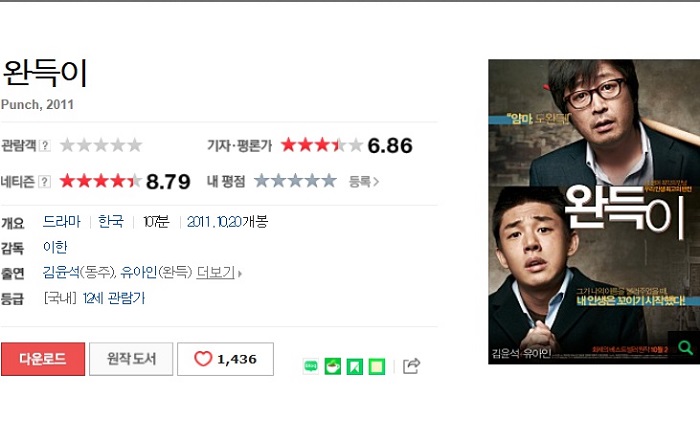Image resolution: width=700 pixels, height=440 pixels.
Task: Expand cast list with 더보기
Action: 219,272
